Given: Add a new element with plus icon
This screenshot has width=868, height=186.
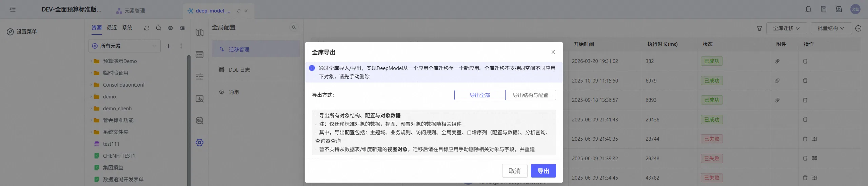Looking at the screenshot, I should (x=168, y=46).
